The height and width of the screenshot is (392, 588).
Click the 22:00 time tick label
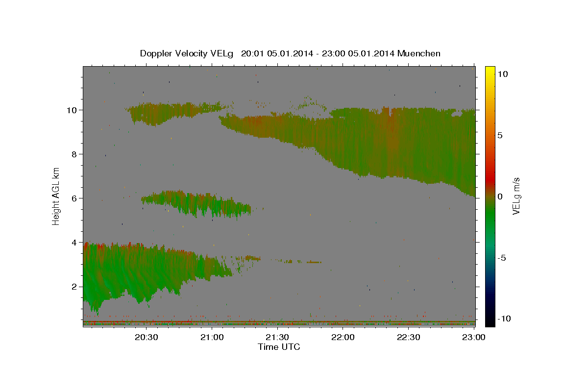(343, 337)
